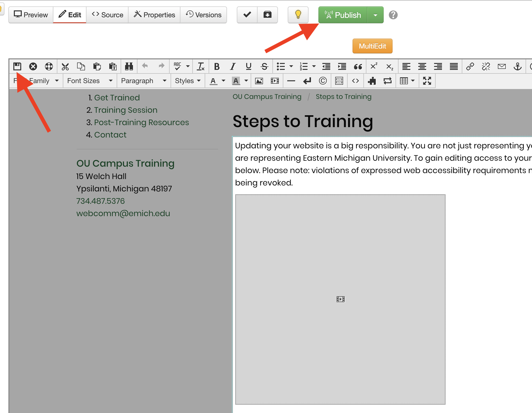
Task: Open the Properties tab
Action: pos(154,15)
